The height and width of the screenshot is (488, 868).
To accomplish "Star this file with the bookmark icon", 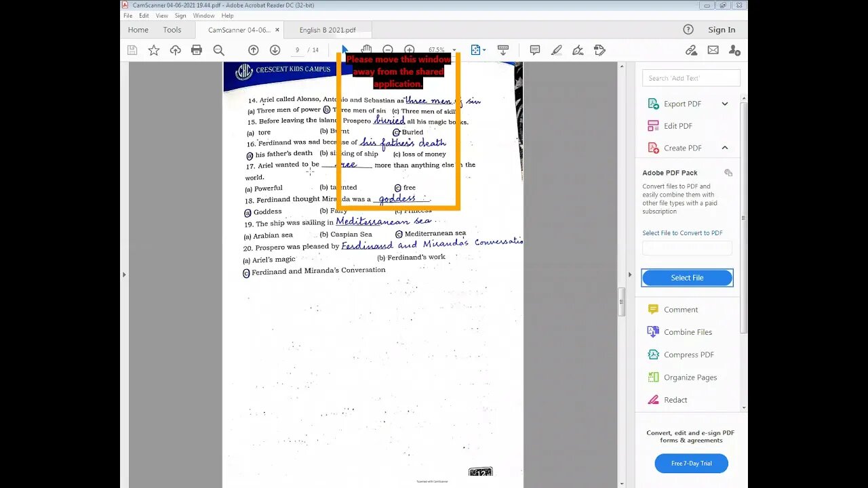I will tap(154, 50).
